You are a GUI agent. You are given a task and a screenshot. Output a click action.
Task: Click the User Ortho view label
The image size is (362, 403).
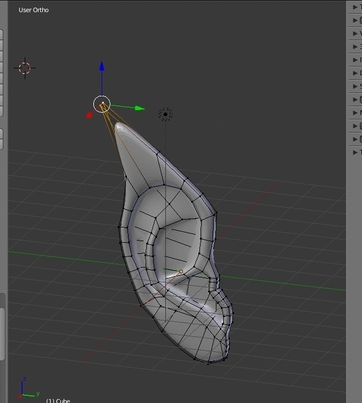pos(34,10)
